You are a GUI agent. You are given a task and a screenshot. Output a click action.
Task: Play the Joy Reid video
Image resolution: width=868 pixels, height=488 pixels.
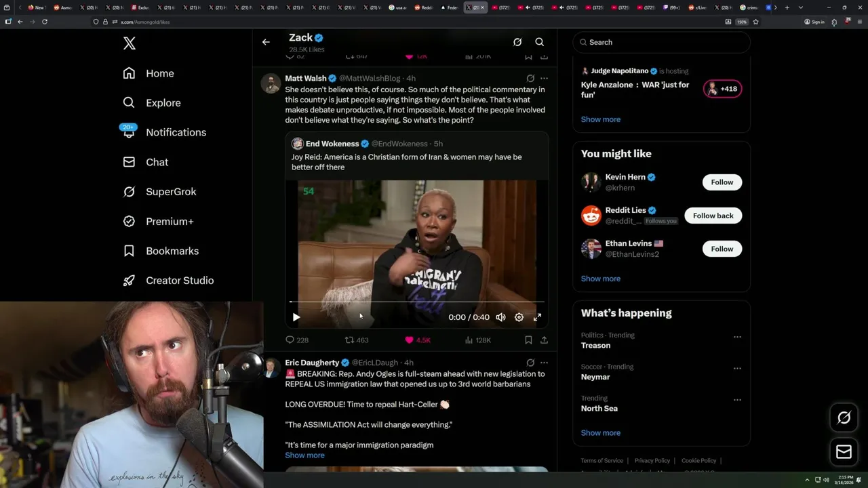pos(296,317)
